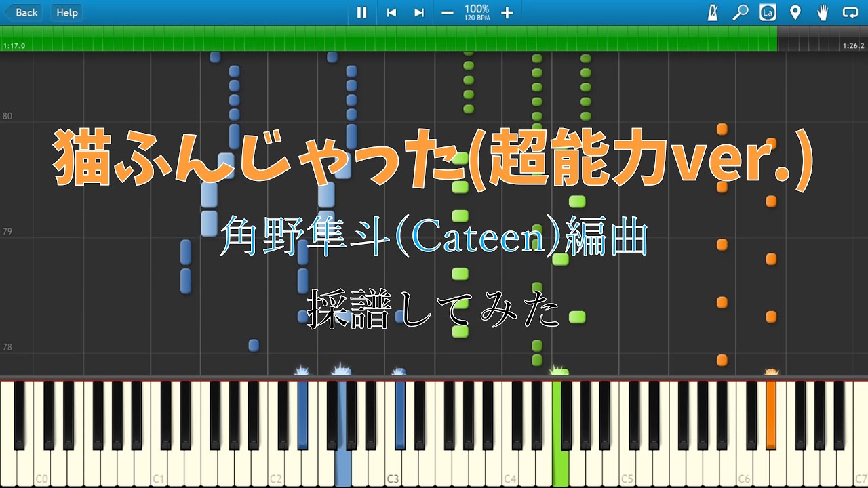This screenshot has height=488, width=868.
Task: Toggle the metronome
Action: pos(713,12)
